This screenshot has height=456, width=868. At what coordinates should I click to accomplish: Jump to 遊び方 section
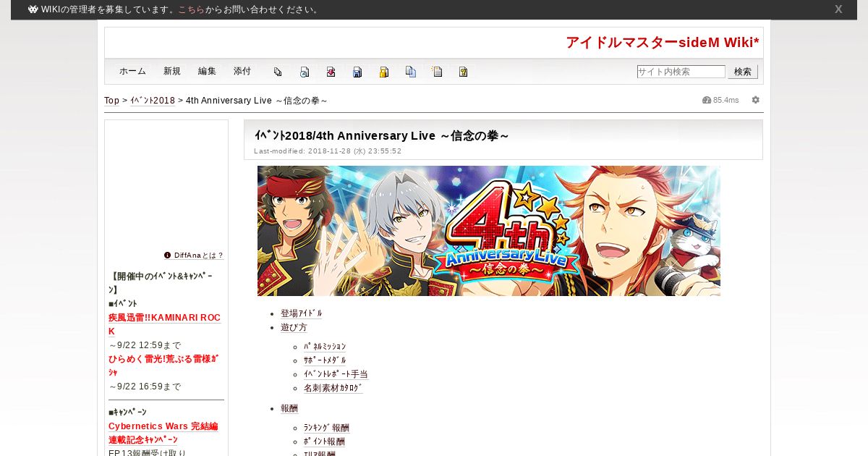click(294, 327)
